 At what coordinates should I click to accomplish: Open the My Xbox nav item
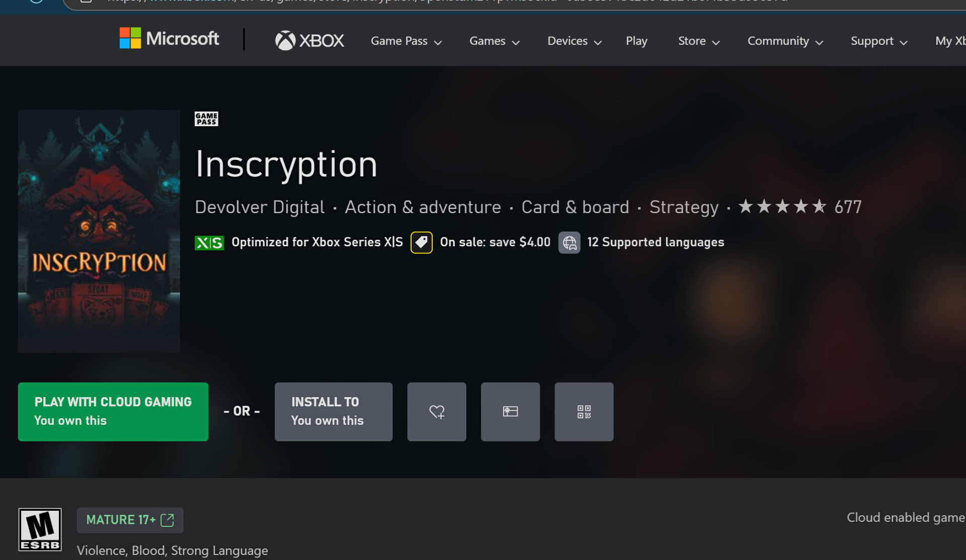(950, 41)
